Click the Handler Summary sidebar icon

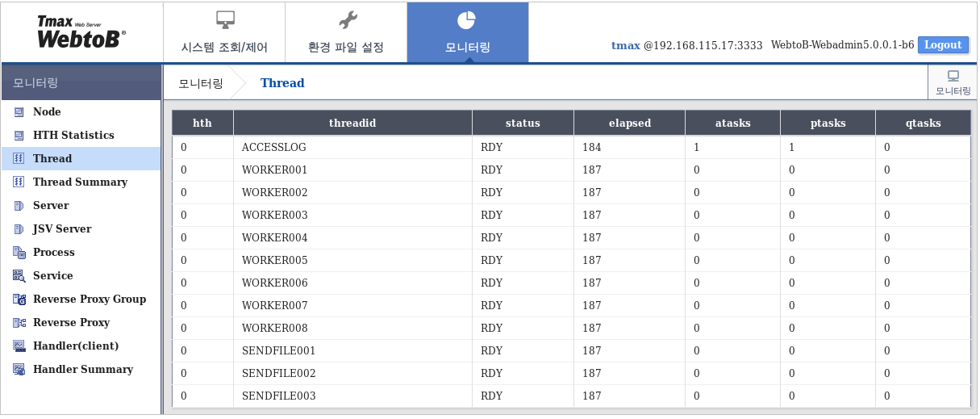click(x=19, y=370)
